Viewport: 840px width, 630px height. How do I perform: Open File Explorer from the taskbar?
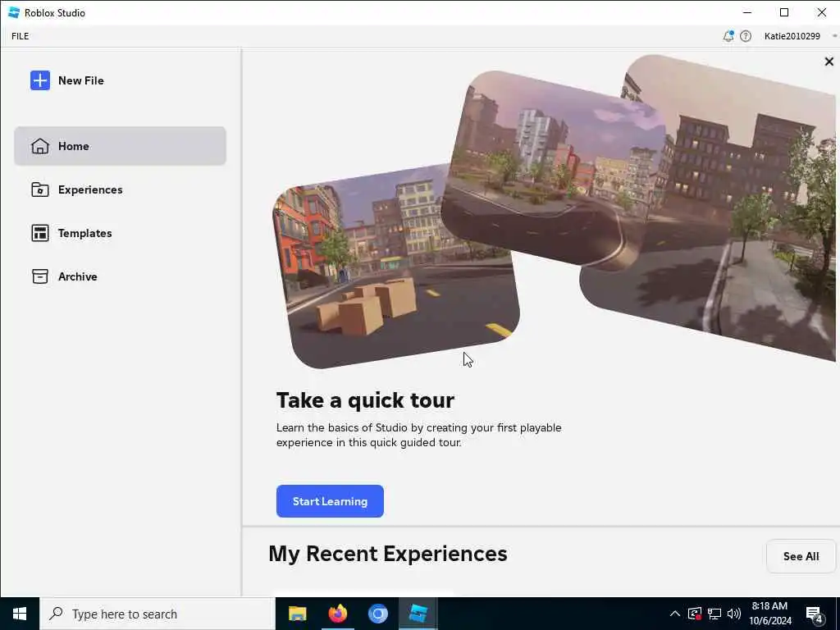click(297, 614)
